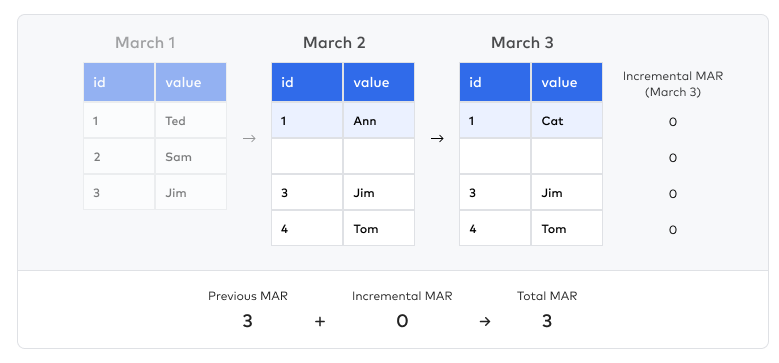The image size is (779, 363).
Task: Click the Jim cell in the March 3 table
Action: 567,193
